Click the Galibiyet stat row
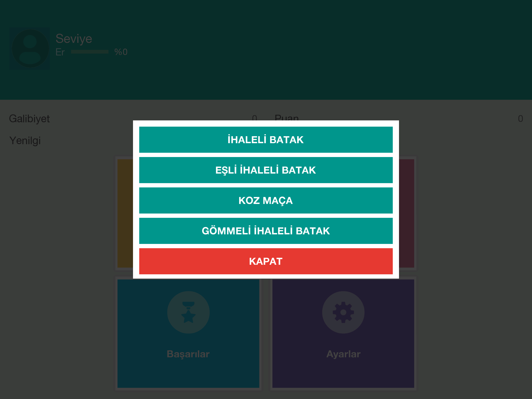Screen dimensions: 532x399 pos(29,119)
